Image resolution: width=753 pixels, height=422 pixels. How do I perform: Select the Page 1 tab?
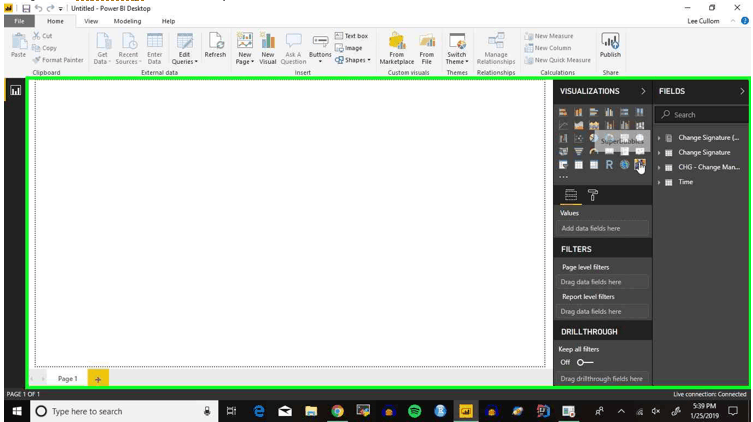[67, 379]
